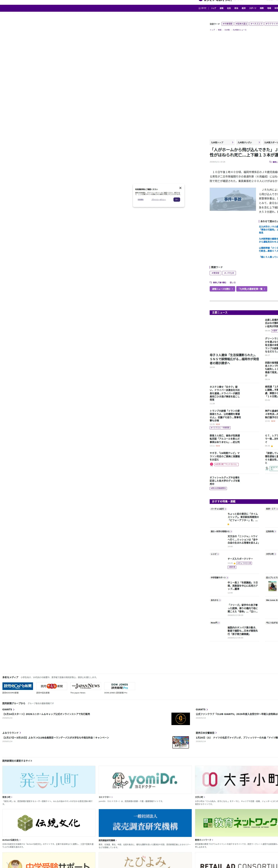Click the #博多駅 related keyword tag

(x=215, y=273)
